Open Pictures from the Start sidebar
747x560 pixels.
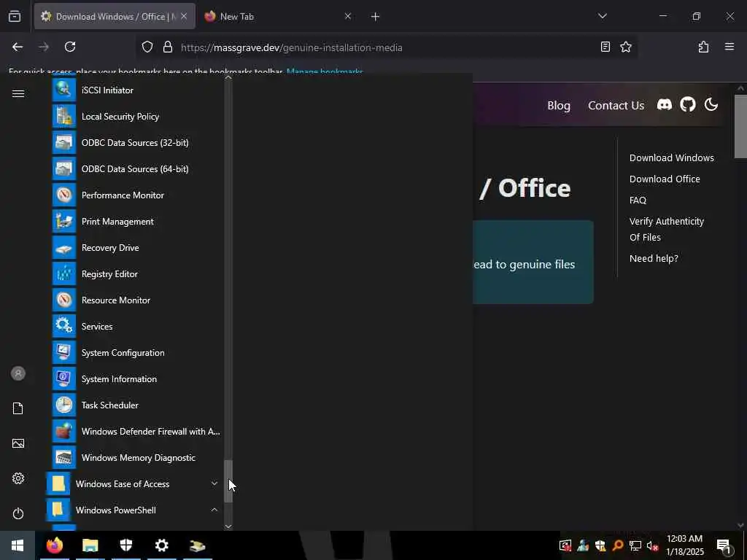tap(18, 443)
